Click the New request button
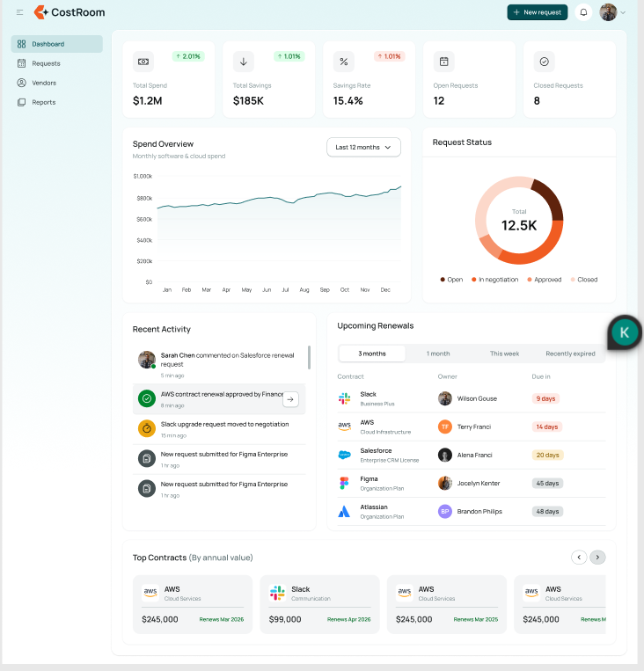The height and width of the screenshot is (671, 644). coord(538,12)
